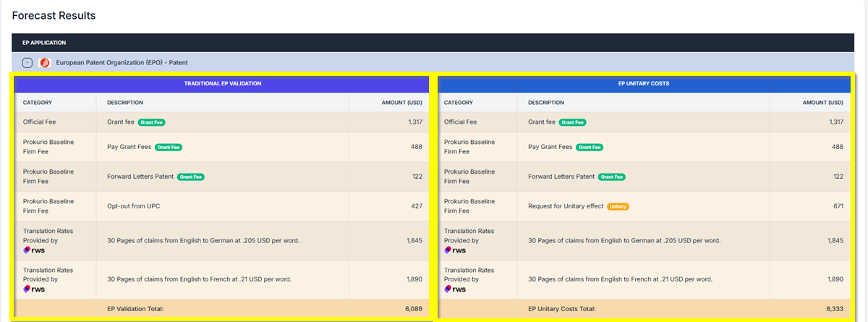Screen dimensions: 868x322
Task: Collapse the European Patent Organization section chevron
Action: coord(27,63)
